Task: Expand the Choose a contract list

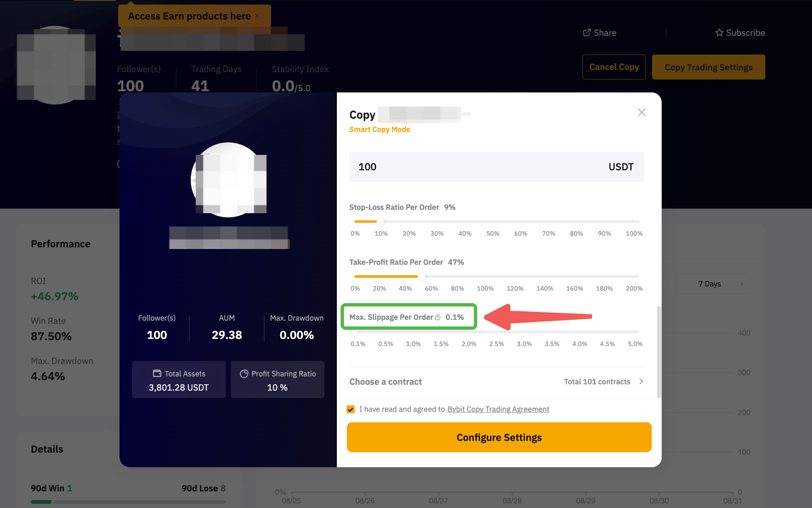Action: 386,382
